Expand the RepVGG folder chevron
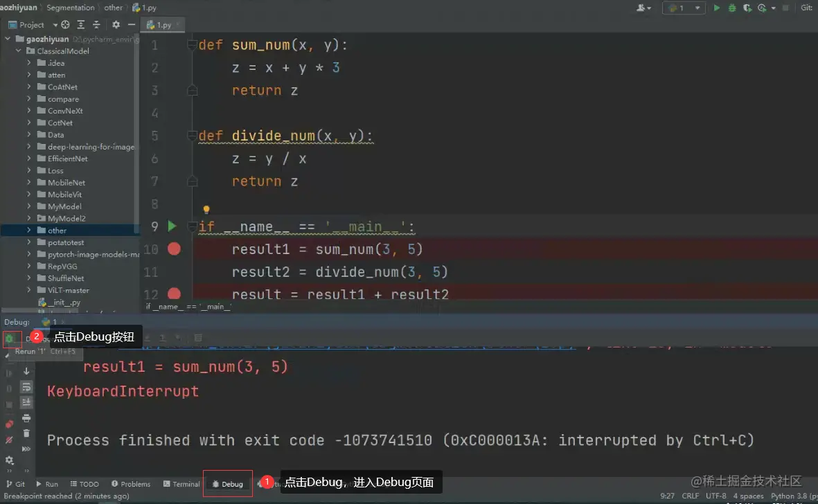 28,266
